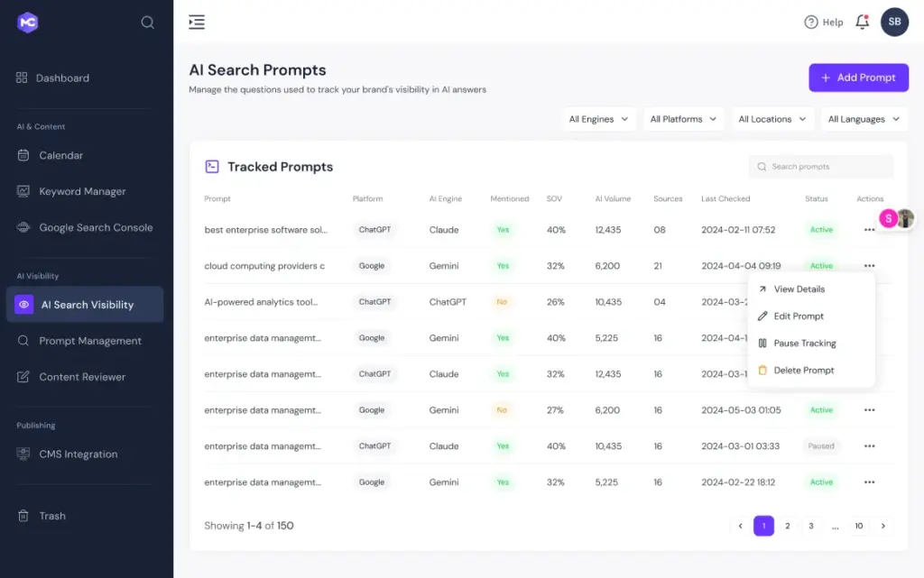This screenshot has height=578, width=924.
Task: Open the All Engines dropdown
Action: (x=599, y=118)
